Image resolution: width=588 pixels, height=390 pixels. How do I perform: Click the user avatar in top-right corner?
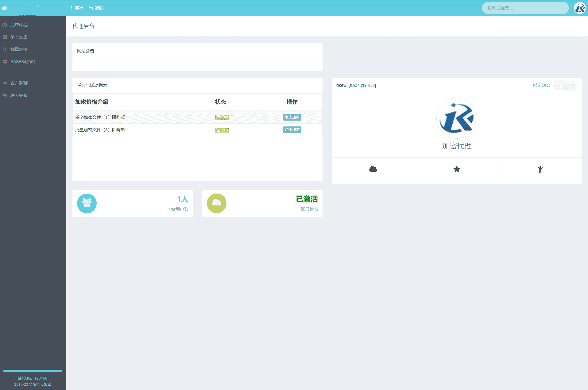[579, 8]
